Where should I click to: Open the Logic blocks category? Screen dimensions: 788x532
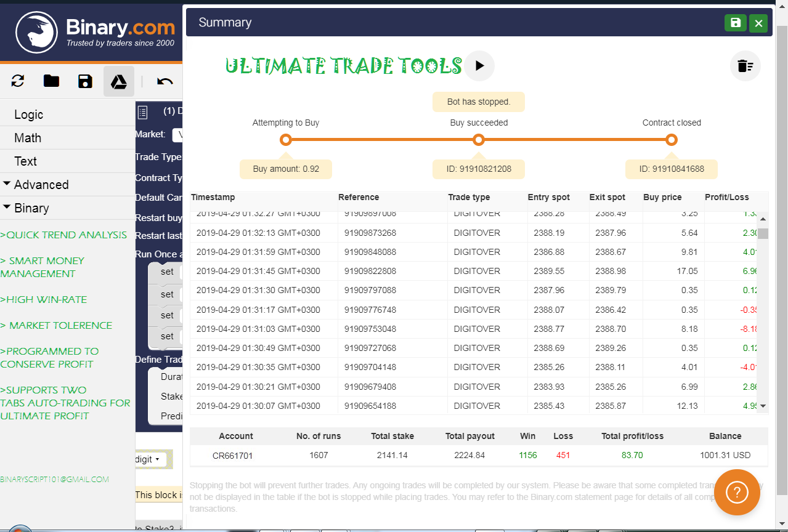pos(28,114)
